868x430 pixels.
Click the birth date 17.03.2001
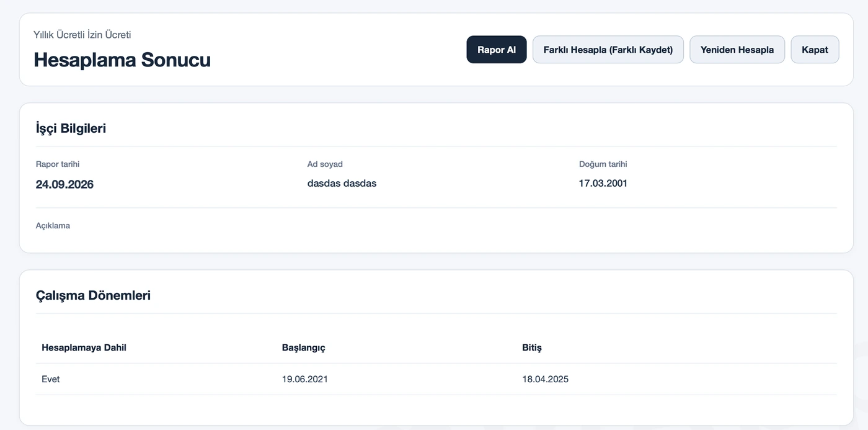(x=603, y=183)
